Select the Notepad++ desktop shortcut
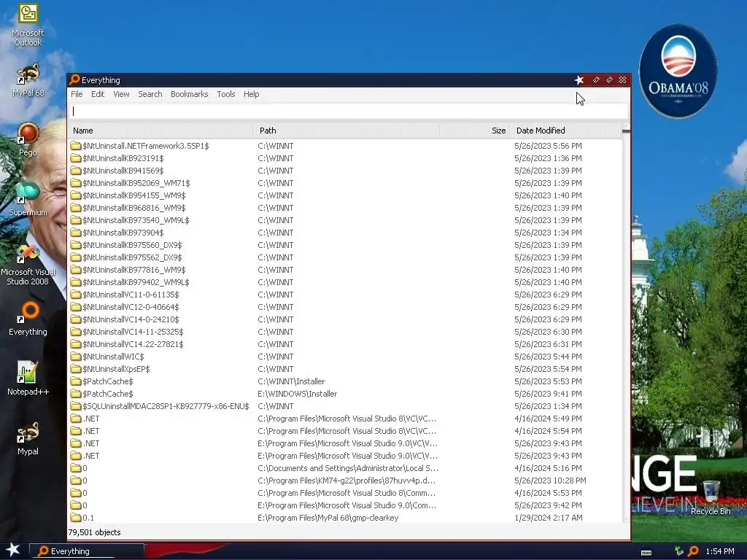The image size is (747, 560). pos(28,378)
